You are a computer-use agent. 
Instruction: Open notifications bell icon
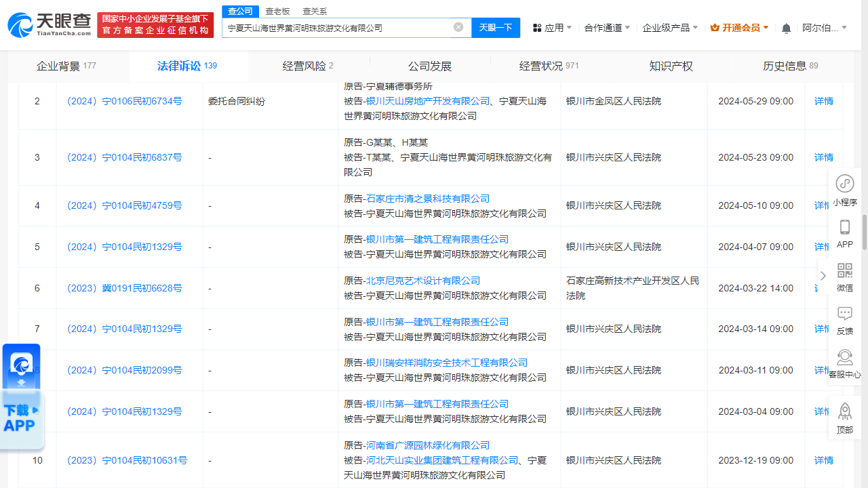tap(786, 28)
